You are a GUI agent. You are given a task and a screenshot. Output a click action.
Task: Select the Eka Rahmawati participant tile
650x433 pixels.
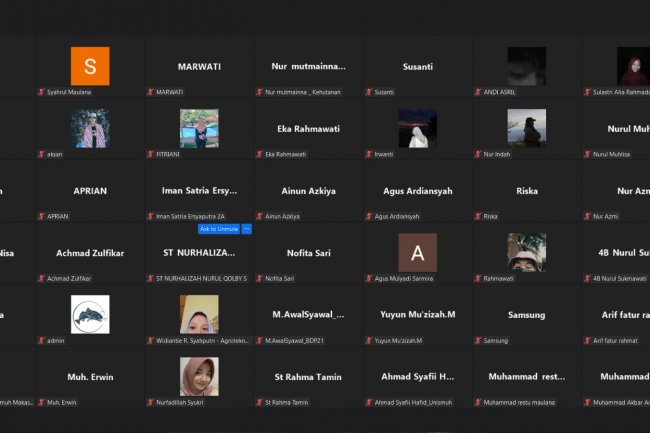tap(308, 129)
